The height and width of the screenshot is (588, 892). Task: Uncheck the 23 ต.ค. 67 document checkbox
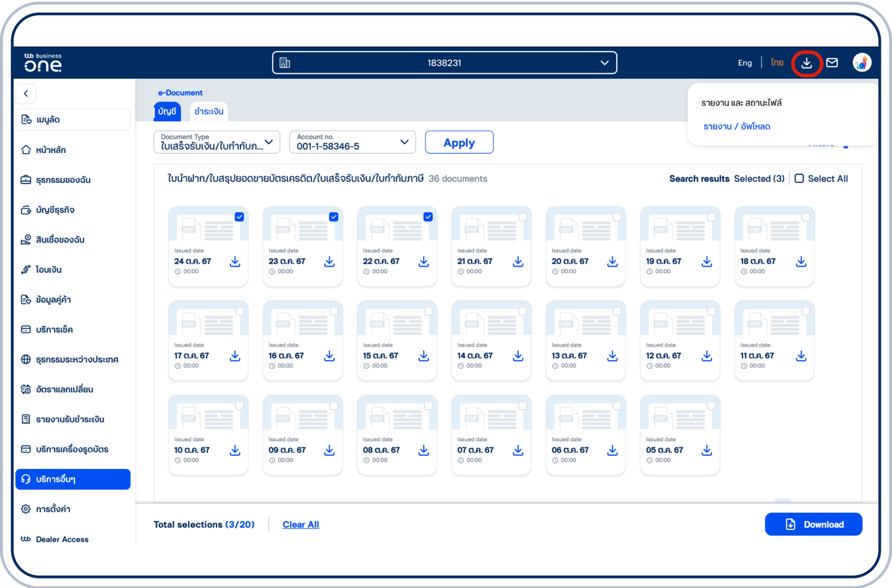pyautogui.click(x=333, y=217)
